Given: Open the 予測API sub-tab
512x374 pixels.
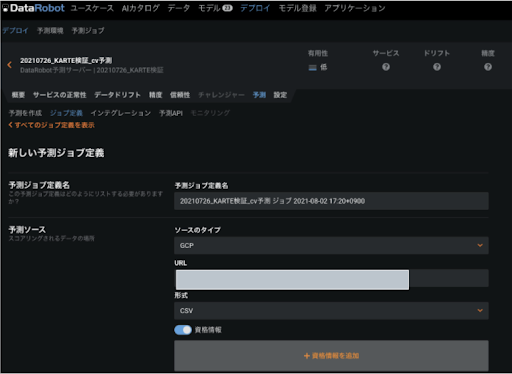Looking at the screenshot, I should pos(171,113).
